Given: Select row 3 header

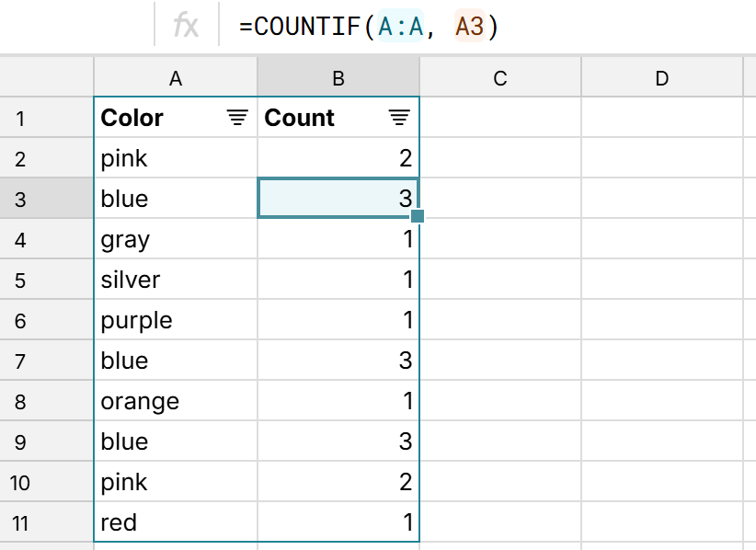Looking at the screenshot, I should click(20, 199).
